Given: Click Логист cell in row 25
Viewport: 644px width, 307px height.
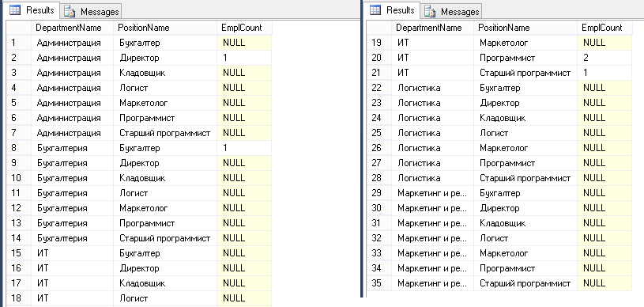Looking at the screenshot, I should (x=525, y=133).
